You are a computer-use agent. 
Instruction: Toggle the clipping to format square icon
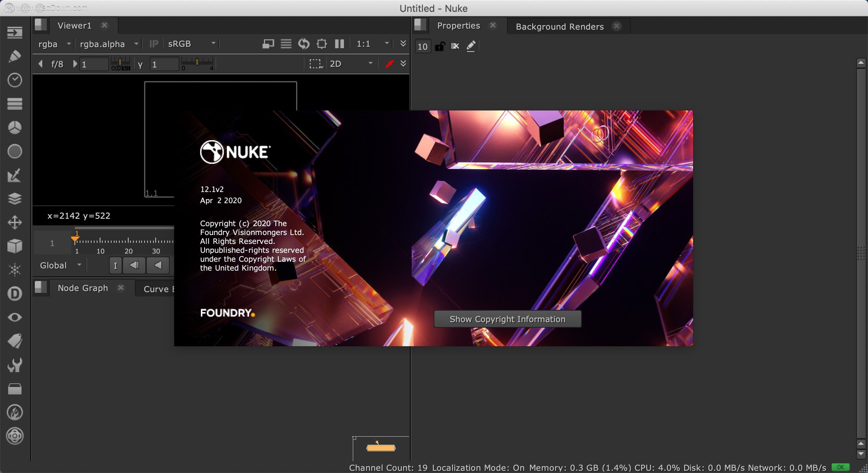point(322,44)
